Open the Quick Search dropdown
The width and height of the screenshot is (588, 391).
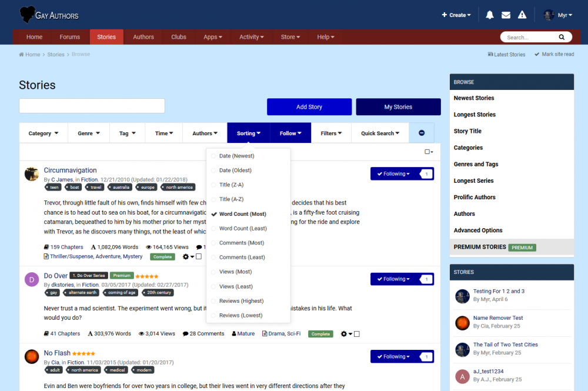[x=380, y=133]
